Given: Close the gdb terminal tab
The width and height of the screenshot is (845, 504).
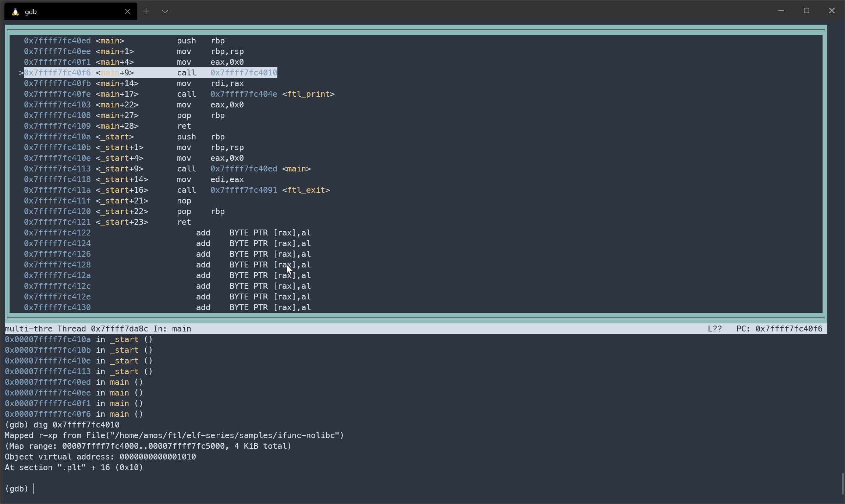Looking at the screenshot, I should [x=127, y=11].
